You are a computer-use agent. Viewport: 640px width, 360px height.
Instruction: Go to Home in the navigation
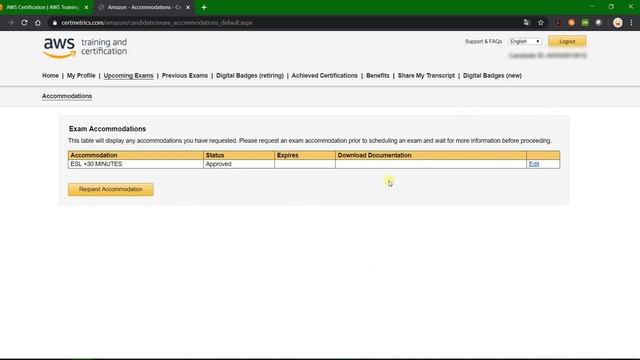click(50, 76)
